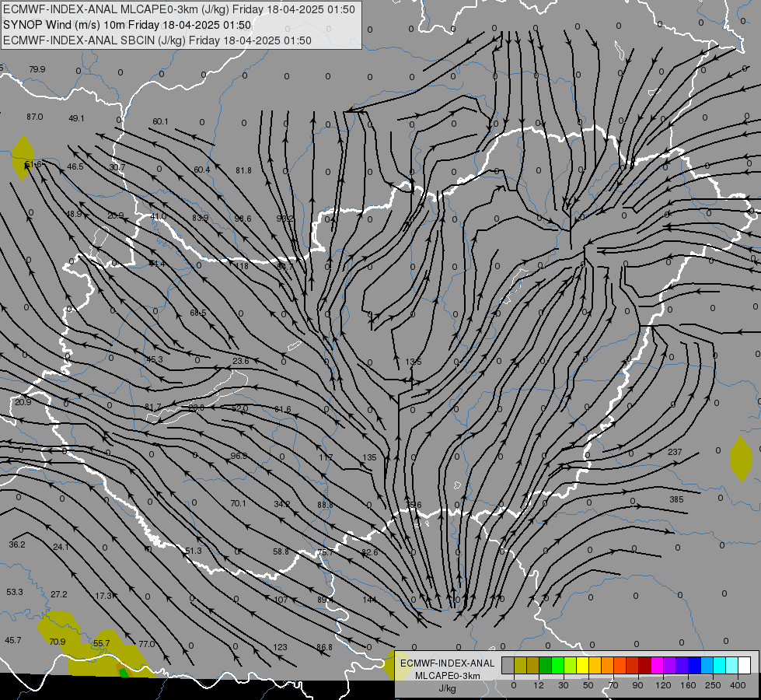Click the map value 135

[369, 457]
